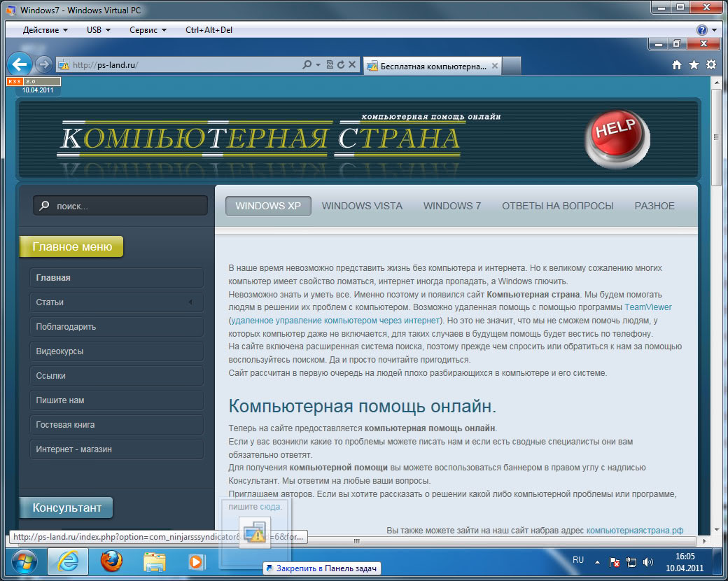
Task: Open the IE Home icon
Action: point(677,65)
